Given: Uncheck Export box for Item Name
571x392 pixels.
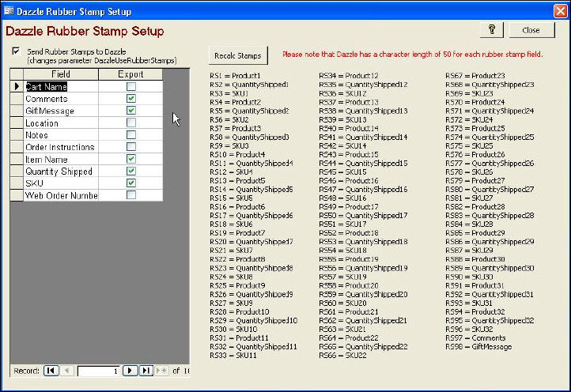Looking at the screenshot, I should pos(131,159).
